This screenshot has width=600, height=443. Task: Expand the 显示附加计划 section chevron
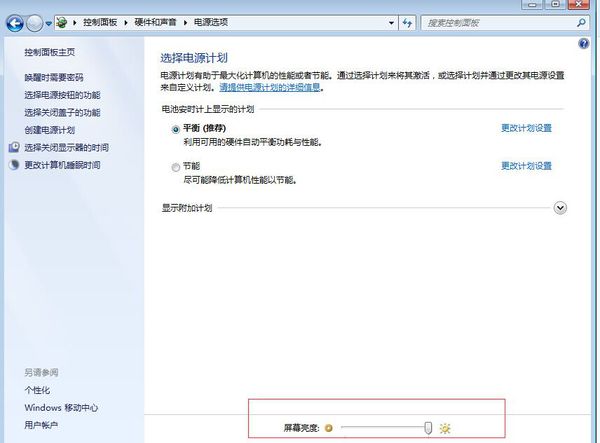pyautogui.click(x=560, y=208)
